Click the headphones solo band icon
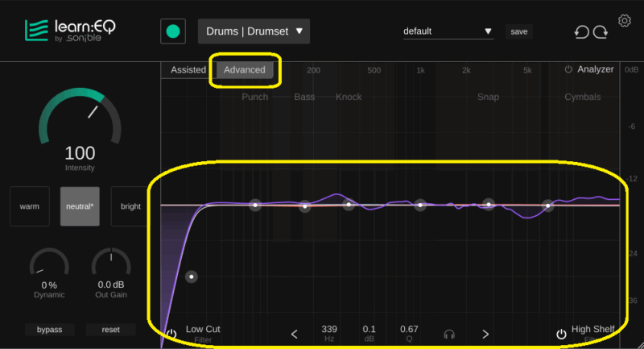 pos(448,334)
